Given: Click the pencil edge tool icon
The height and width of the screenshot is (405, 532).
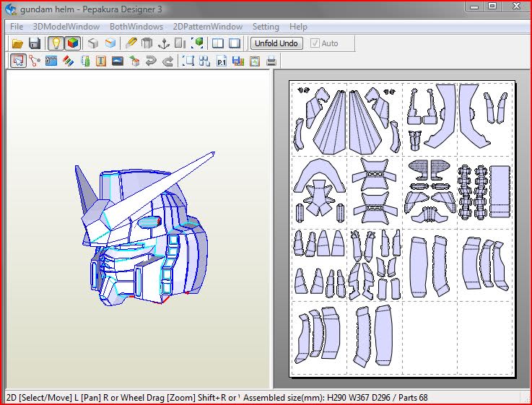Looking at the screenshot, I should click(x=131, y=43).
